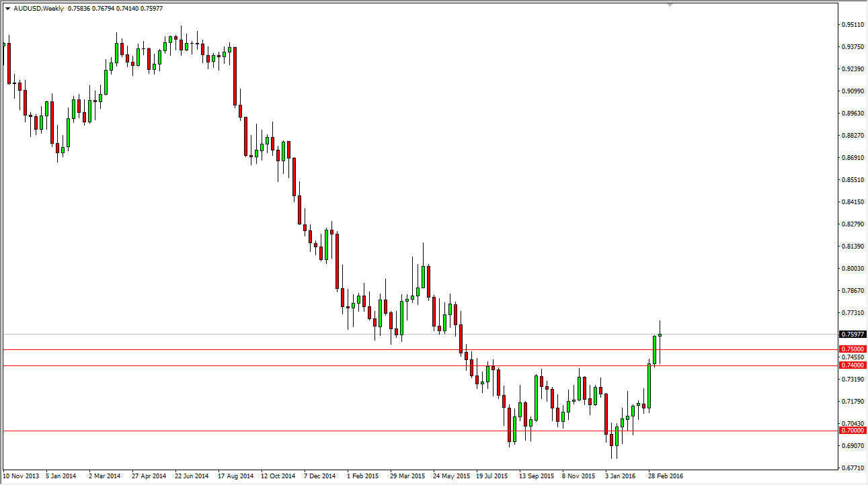Select the 0.75000 red price label
Viewport: 868px width, 485px height.
tap(851, 349)
